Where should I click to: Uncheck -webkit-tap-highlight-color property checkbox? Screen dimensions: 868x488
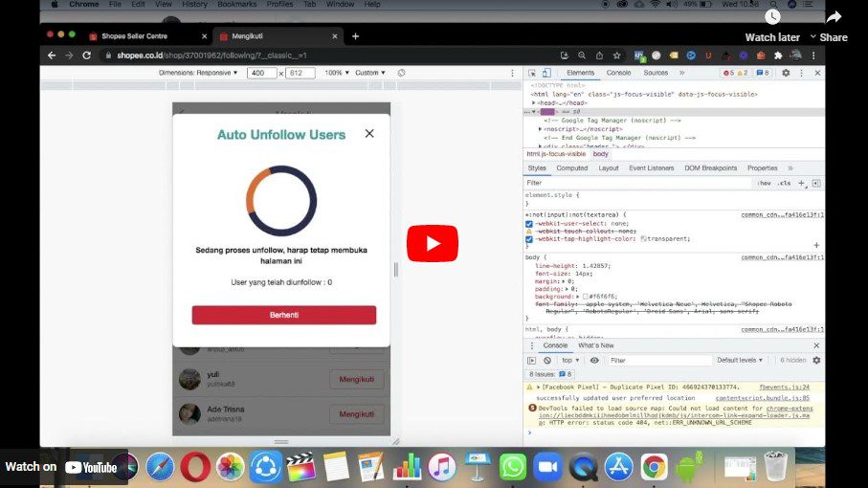528,239
